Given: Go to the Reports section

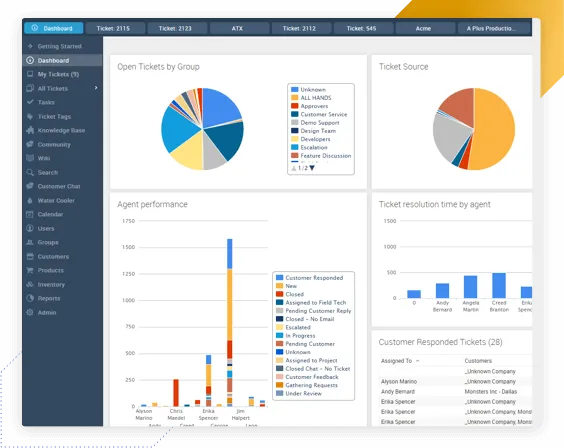Looking at the screenshot, I should click(x=63, y=298).
